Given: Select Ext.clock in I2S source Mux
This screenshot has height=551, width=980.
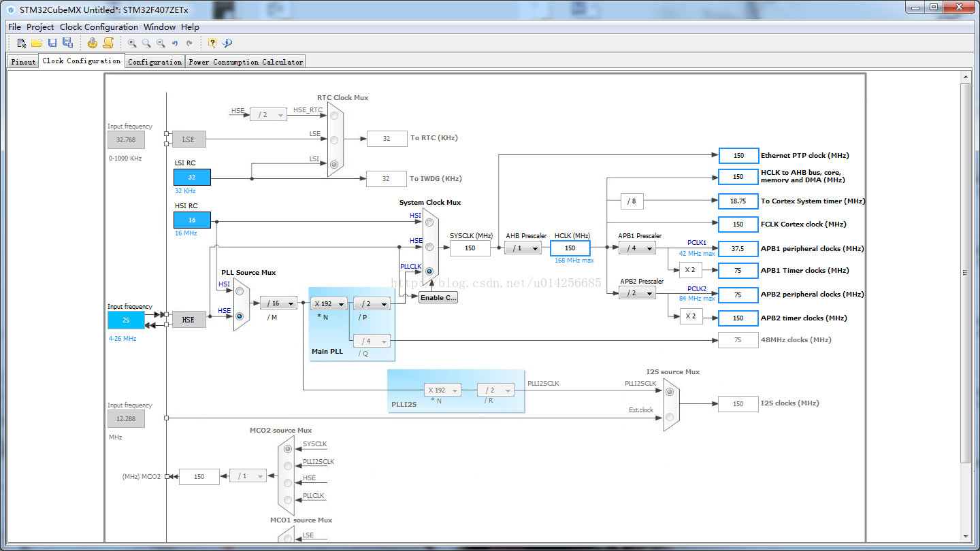Looking at the screenshot, I should click(x=670, y=416).
